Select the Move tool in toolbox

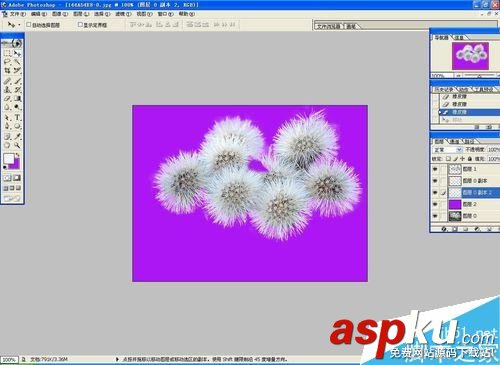(x=17, y=53)
